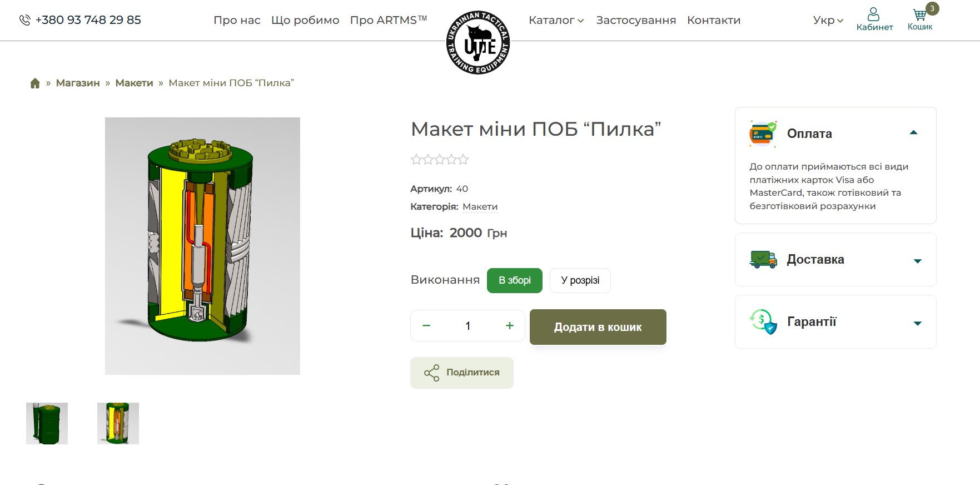Screen dimensions: 980x485
Task: Click the phone icon beside the number
Action: tap(25, 20)
